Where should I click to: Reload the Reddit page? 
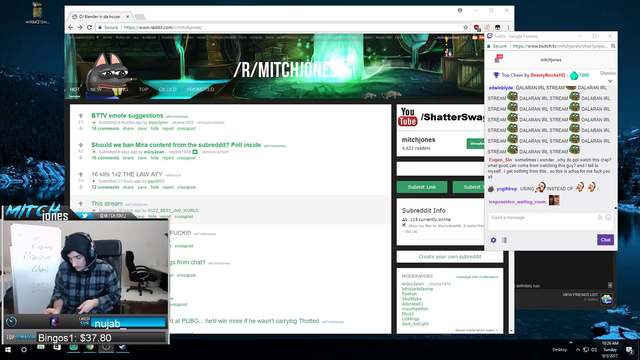point(89,27)
